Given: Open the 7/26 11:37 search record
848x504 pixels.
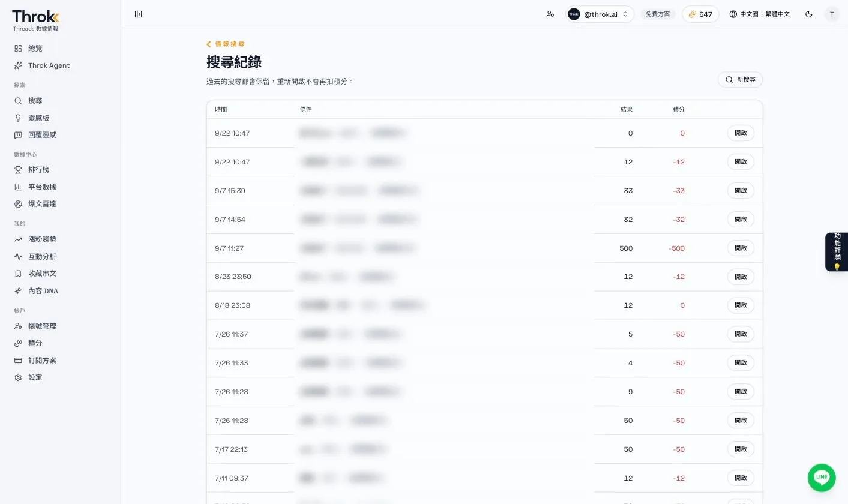Looking at the screenshot, I should click(741, 334).
